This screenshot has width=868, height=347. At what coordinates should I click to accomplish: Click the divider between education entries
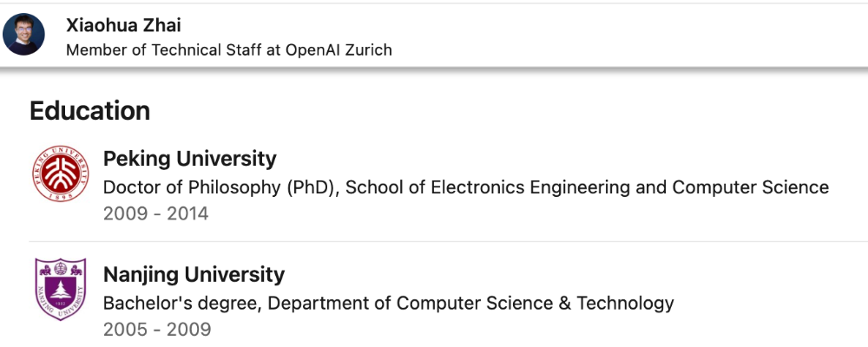coord(449,241)
